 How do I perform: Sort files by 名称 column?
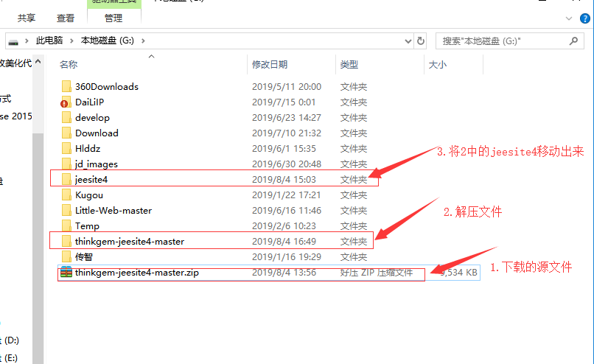point(69,64)
